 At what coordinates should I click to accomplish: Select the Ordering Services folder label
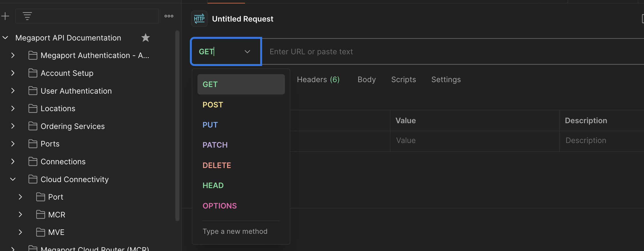click(x=73, y=126)
